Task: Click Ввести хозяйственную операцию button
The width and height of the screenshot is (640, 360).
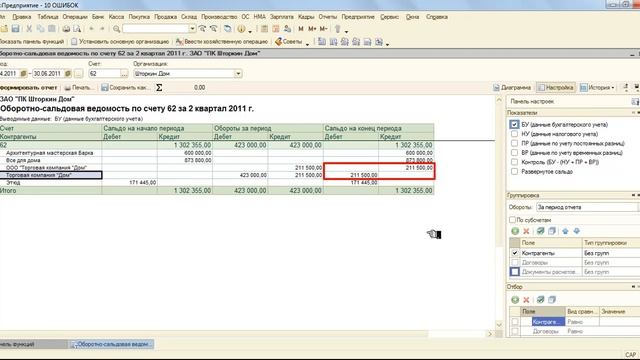Action: (x=222, y=41)
